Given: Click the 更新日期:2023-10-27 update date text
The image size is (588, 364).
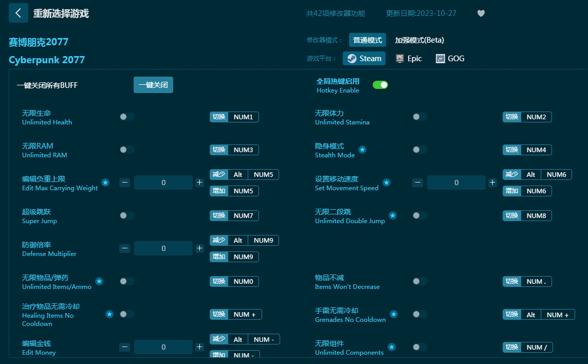Looking at the screenshot, I should pyautogui.click(x=421, y=13).
